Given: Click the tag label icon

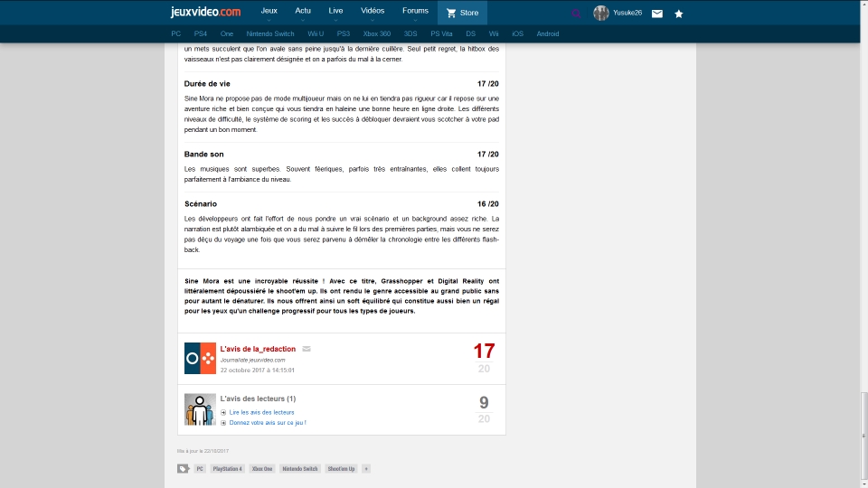Looking at the screenshot, I should (184, 469).
